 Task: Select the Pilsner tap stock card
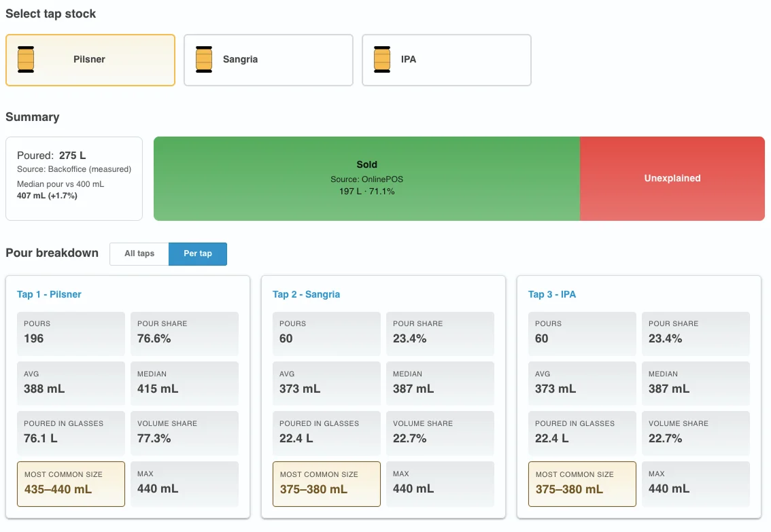click(90, 60)
